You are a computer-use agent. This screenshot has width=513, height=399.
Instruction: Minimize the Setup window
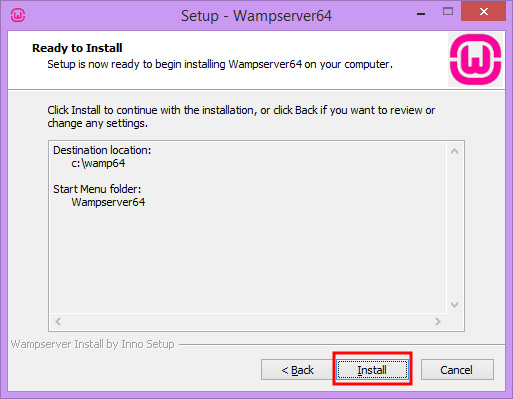421,14
